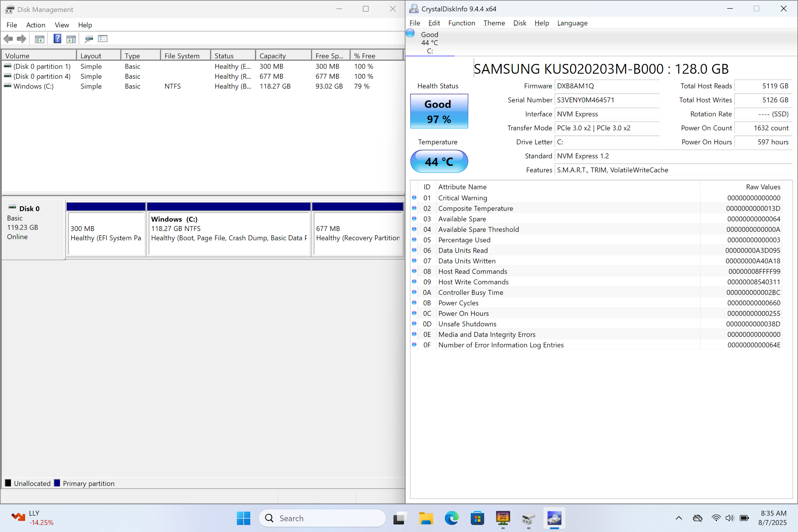
Task: Open the Microsoft Edge taskbar icon
Action: pyautogui.click(x=452, y=518)
